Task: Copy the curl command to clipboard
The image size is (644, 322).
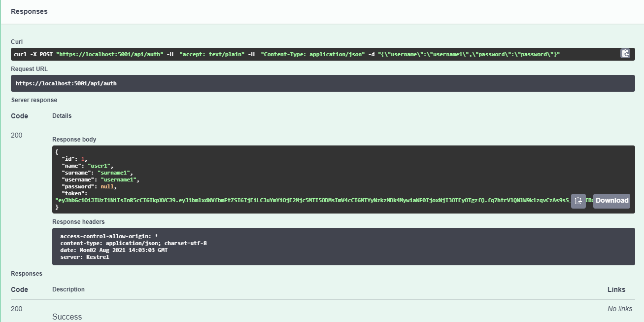Action: click(x=625, y=54)
